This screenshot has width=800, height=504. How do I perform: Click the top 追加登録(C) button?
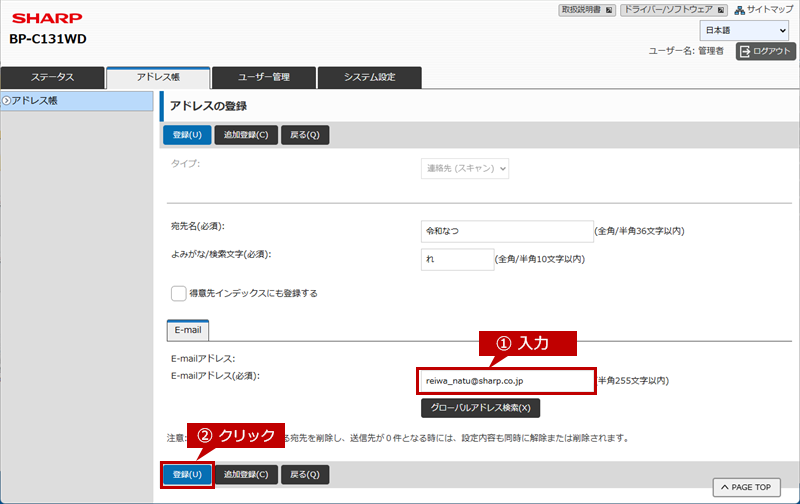[x=246, y=135]
